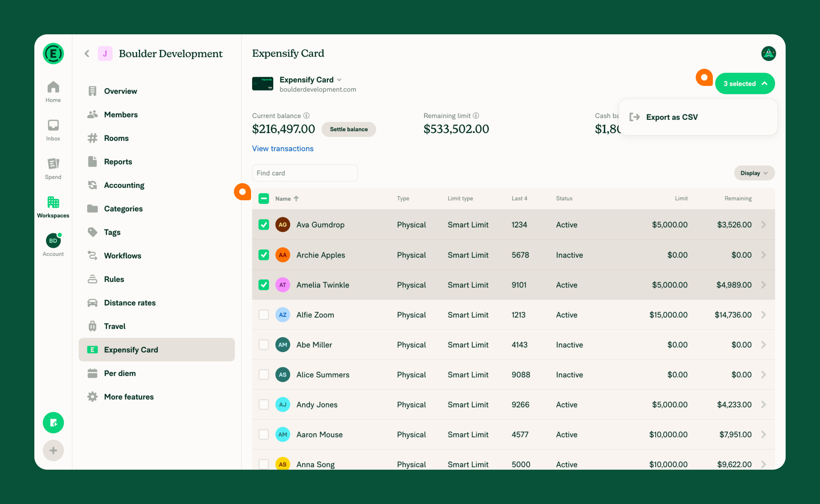Open Ava Gumdrop's row chevron
Screen dimensions: 820x504
pos(763,224)
